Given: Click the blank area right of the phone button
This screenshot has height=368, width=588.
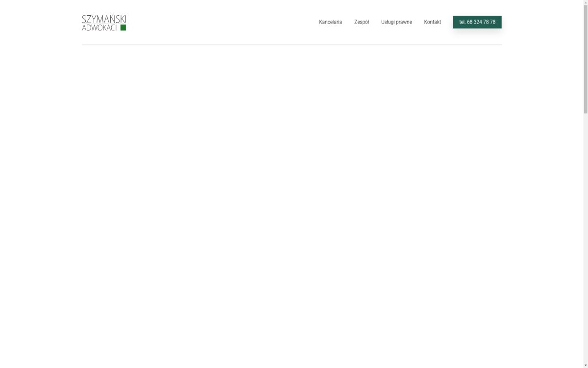Looking at the screenshot, I should [x=539, y=22].
